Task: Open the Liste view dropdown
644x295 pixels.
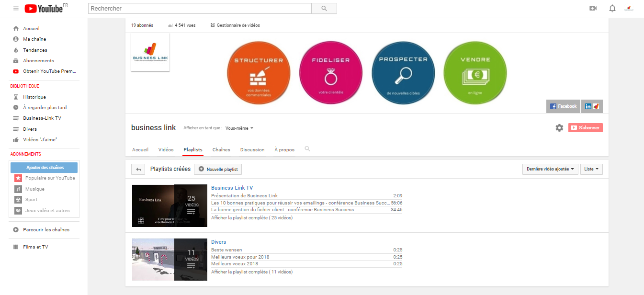Action: pyautogui.click(x=591, y=169)
